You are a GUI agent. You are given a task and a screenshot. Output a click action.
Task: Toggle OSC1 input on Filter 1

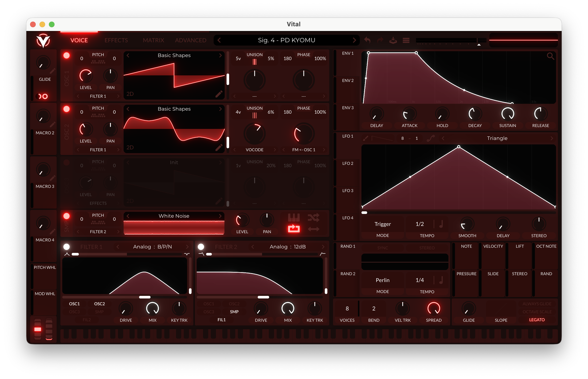point(74,304)
